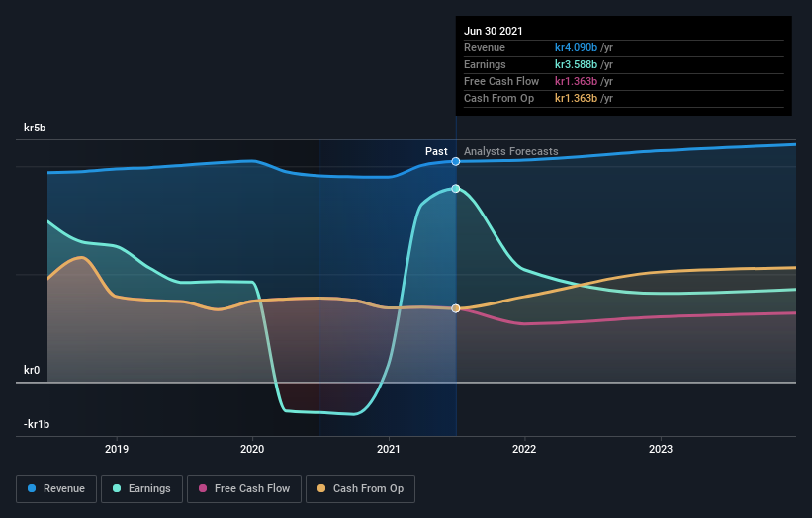
Task: Click the teal Earnings data point marker
Action: [456, 189]
